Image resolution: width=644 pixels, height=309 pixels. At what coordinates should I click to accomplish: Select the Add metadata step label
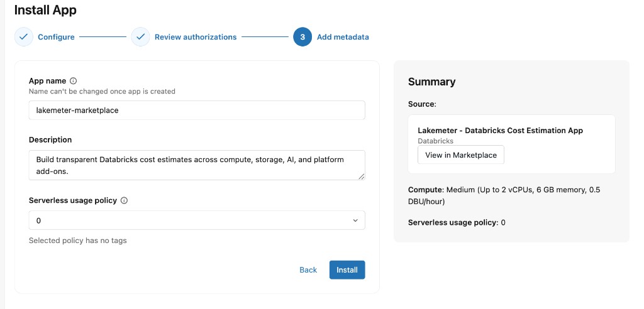[x=343, y=37]
